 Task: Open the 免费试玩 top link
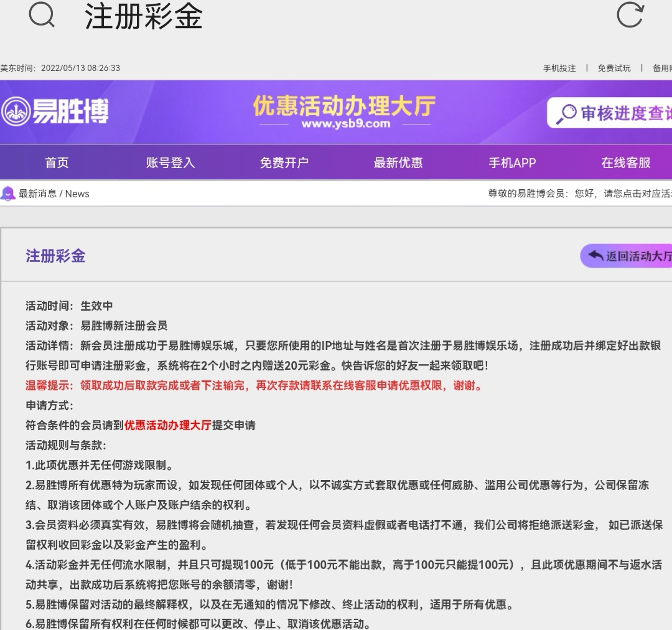[x=614, y=68]
